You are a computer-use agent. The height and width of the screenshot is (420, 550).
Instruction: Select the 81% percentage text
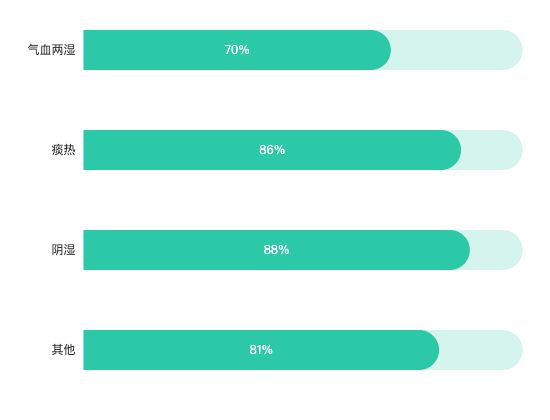261,350
